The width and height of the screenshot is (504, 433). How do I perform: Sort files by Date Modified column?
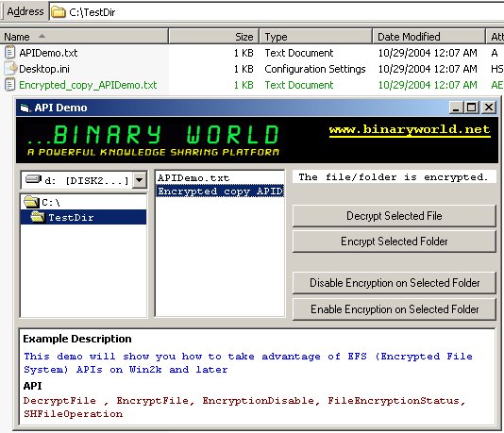pos(428,36)
